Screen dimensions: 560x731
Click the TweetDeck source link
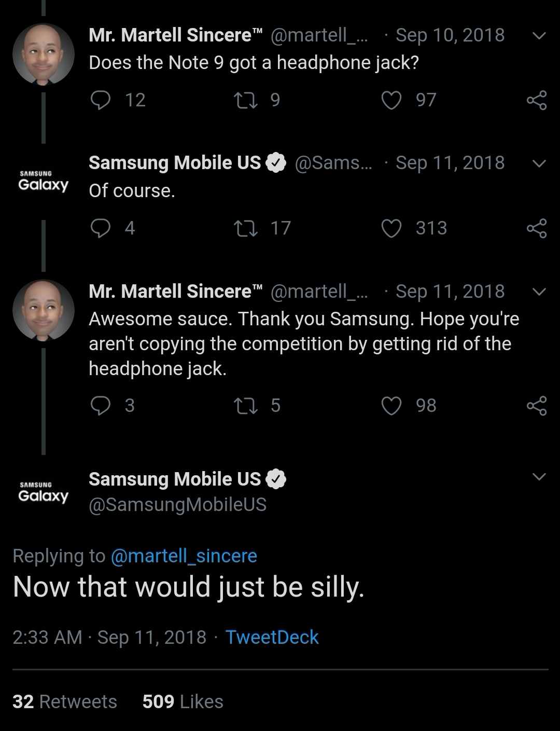coord(272,637)
